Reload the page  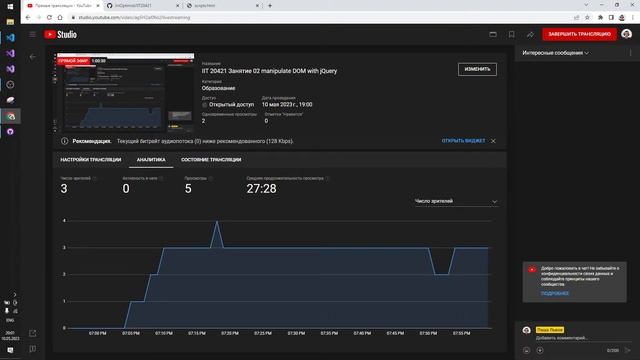click(49, 18)
